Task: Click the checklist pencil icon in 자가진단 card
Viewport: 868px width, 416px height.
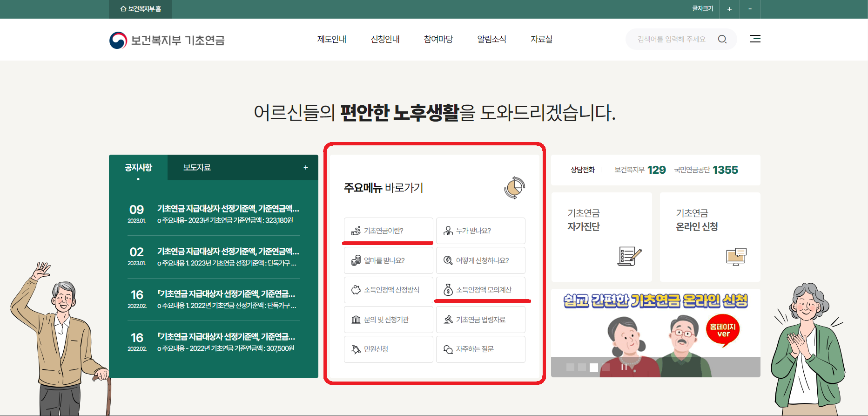Action: point(629,256)
